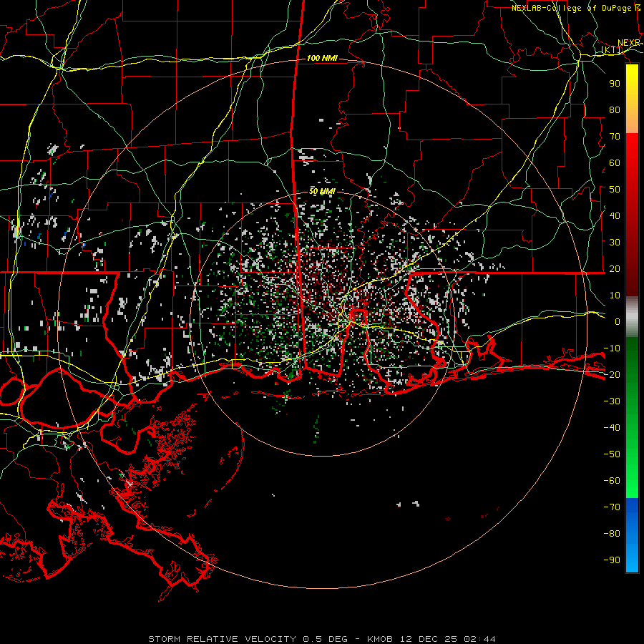Image resolution: width=644 pixels, height=644 pixels.
Task: Click the "[KT]" units label above the scale
Action: [612, 50]
